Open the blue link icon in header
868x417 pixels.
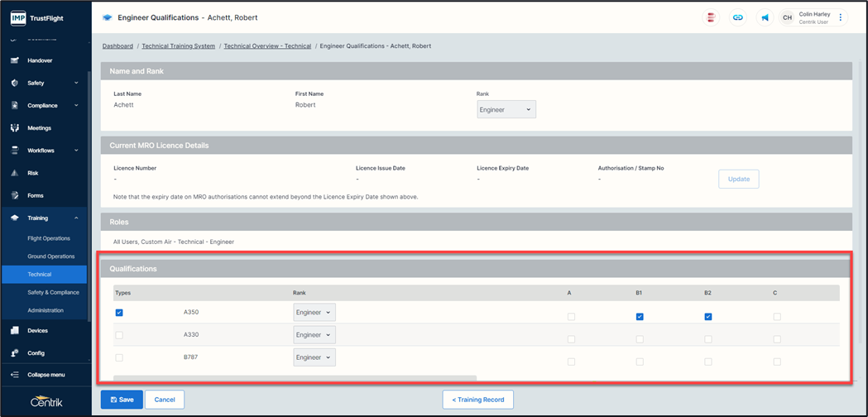click(737, 17)
